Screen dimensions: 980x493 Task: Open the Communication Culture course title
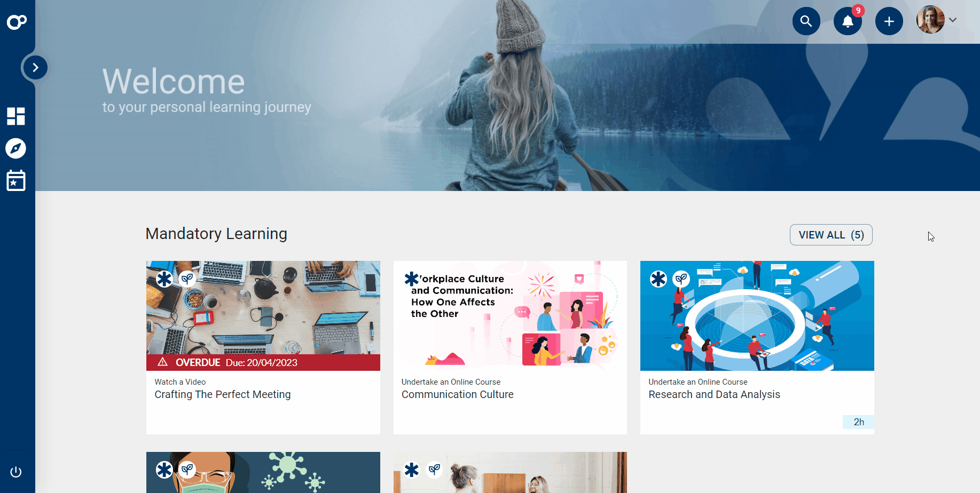tap(458, 394)
